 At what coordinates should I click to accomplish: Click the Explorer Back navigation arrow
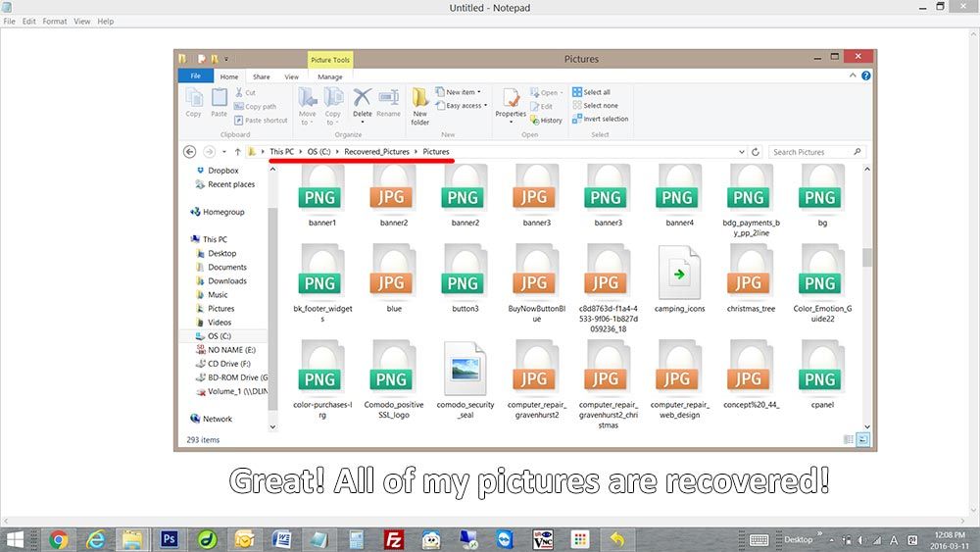click(x=189, y=152)
